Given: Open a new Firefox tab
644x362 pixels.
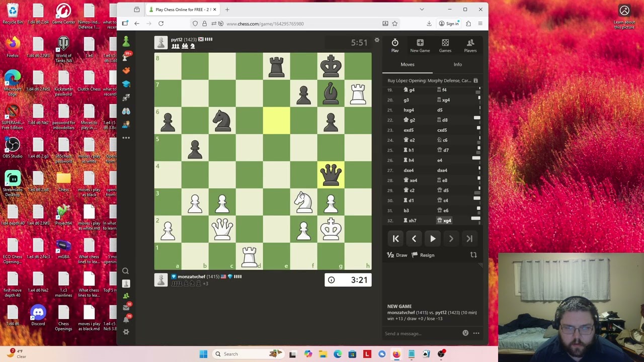Looking at the screenshot, I should [x=227, y=10].
